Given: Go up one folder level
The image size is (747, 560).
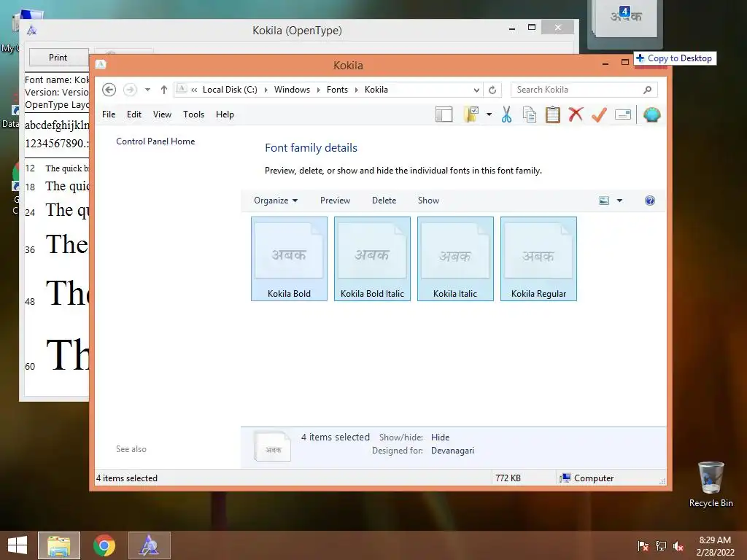Looking at the screenshot, I should (x=164, y=90).
